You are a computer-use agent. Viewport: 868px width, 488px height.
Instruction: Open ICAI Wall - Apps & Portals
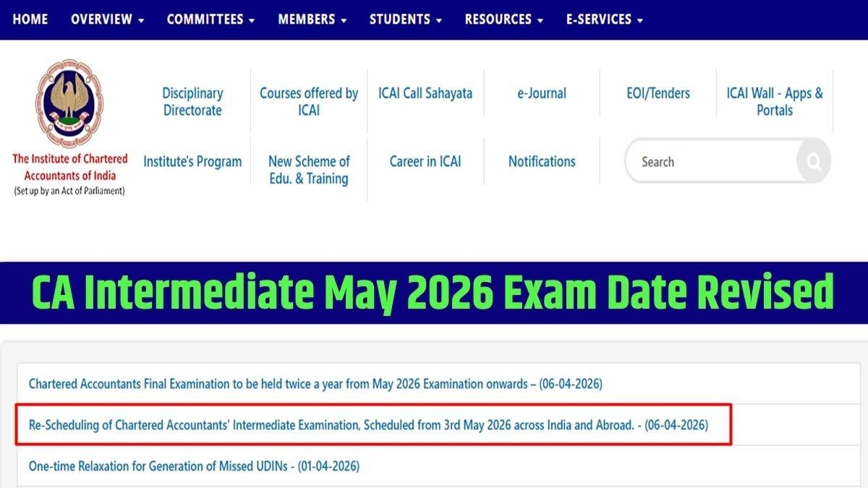pos(775,102)
